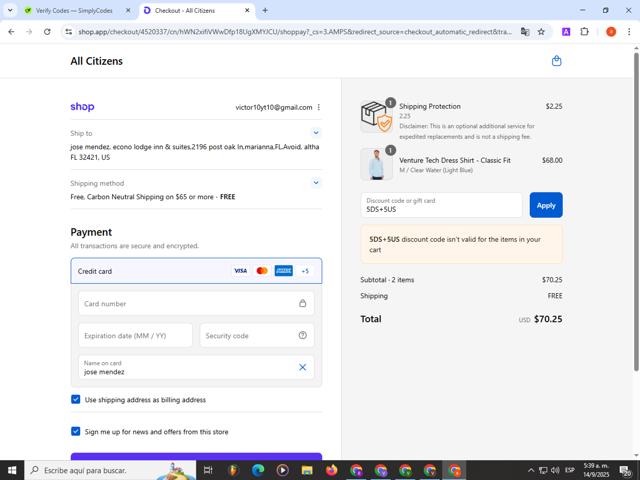
Task: Click the lock icon in Card number
Action: tap(302, 303)
